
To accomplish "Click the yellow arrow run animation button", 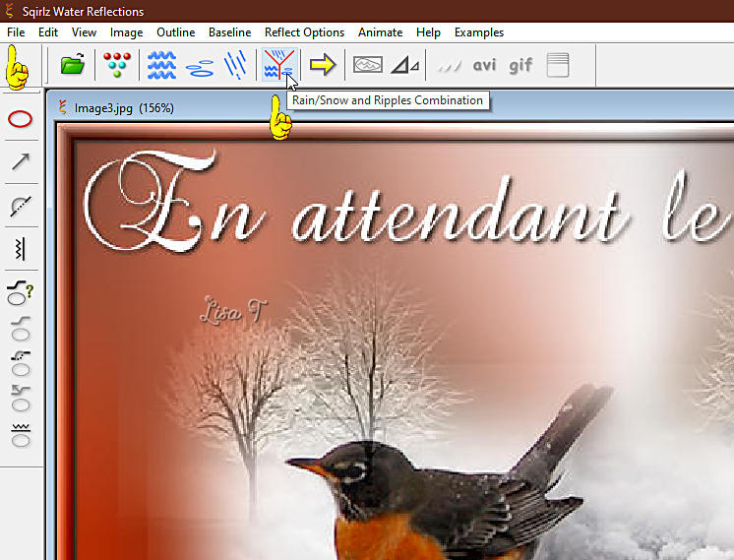I will click(x=323, y=65).
